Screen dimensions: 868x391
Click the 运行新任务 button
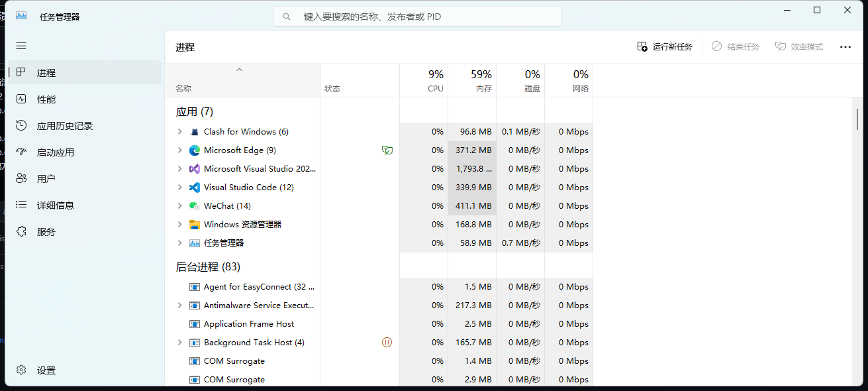click(665, 47)
